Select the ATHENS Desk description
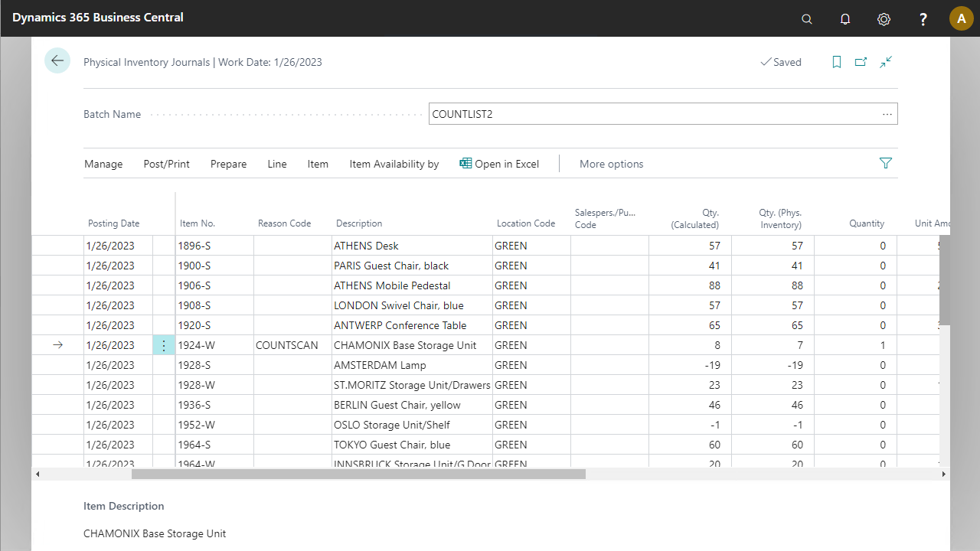This screenshot has width=980, height=551. (x=412, y=246)
